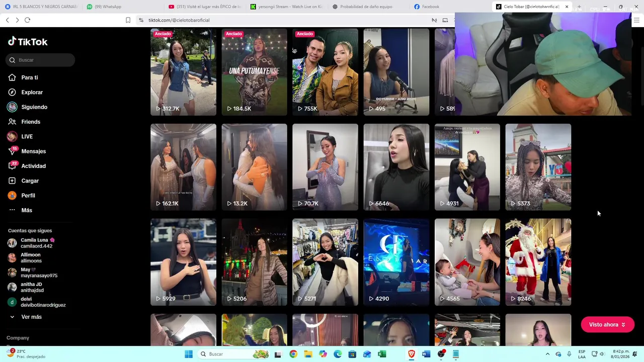Click the browser back arrow
The image size is (644, 362).
point(7,20)
